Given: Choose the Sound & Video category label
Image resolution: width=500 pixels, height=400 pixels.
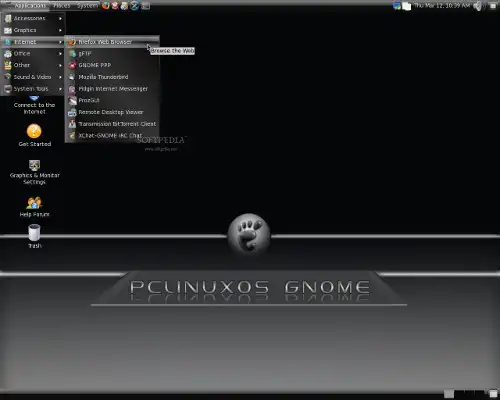Looking at the screenshot, I should point(32,77).
